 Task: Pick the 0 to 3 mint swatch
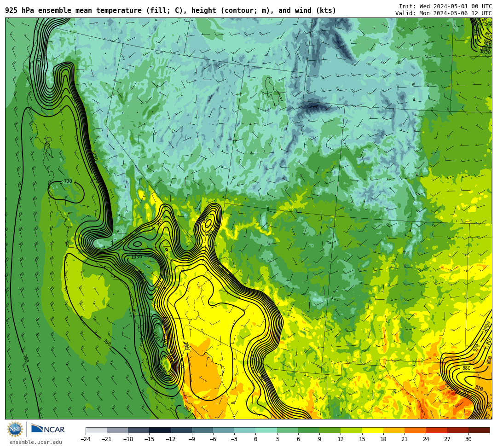(x=266, y=430)
